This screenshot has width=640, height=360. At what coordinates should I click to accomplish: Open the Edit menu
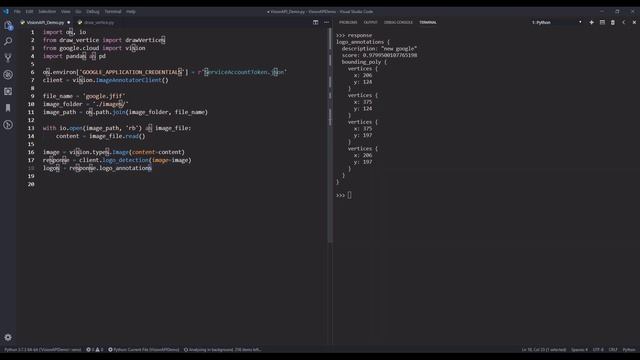pyautogui.click(x=29, y=11)
